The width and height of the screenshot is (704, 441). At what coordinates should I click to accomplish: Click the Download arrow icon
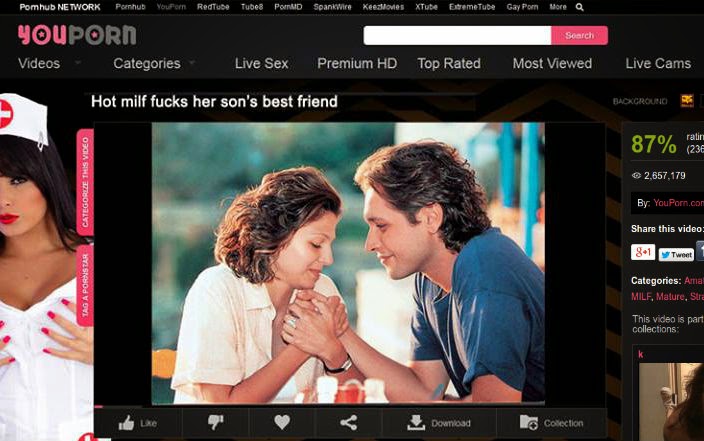pos(416,423)
